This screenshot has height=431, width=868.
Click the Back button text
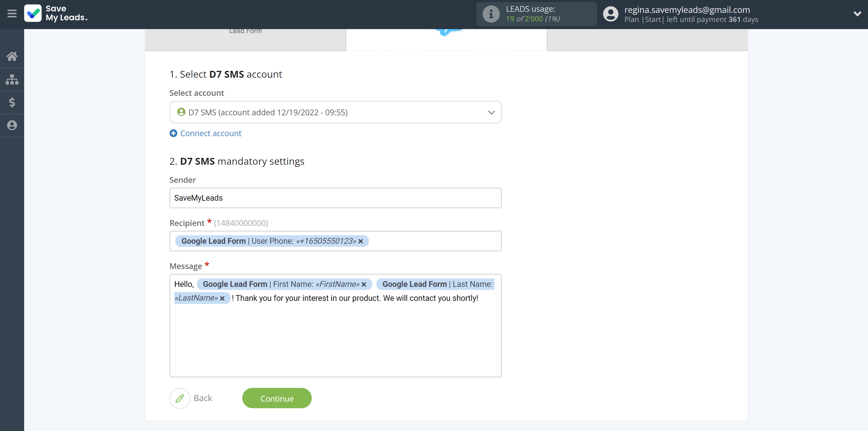[203, 398]
